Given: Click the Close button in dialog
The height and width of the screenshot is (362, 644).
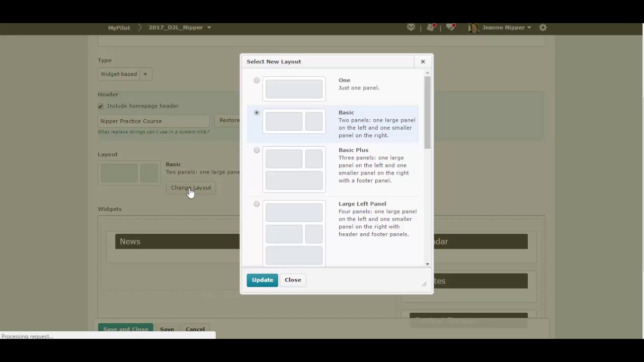Looking at the screenshot, I should coord(293,280).
